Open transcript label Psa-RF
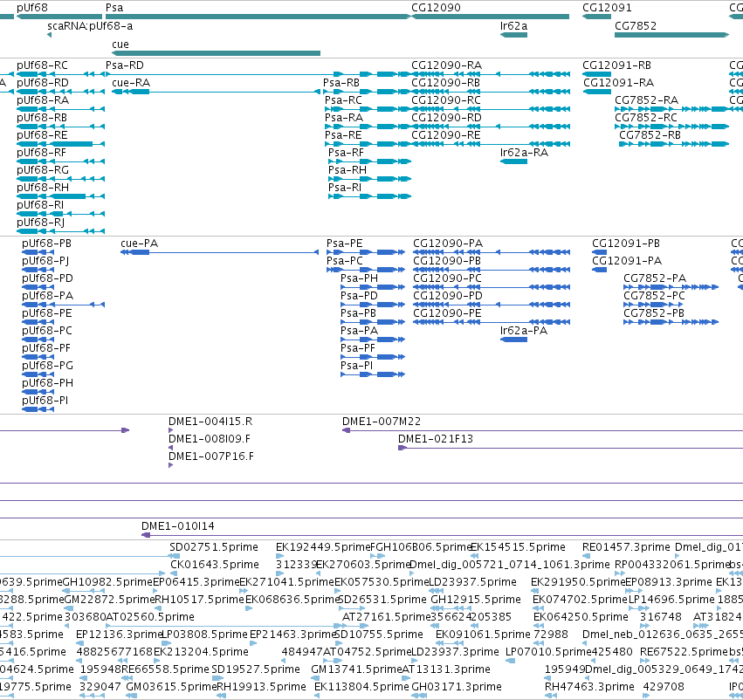This screenshot has height=700, width=743. click(346, 153)
